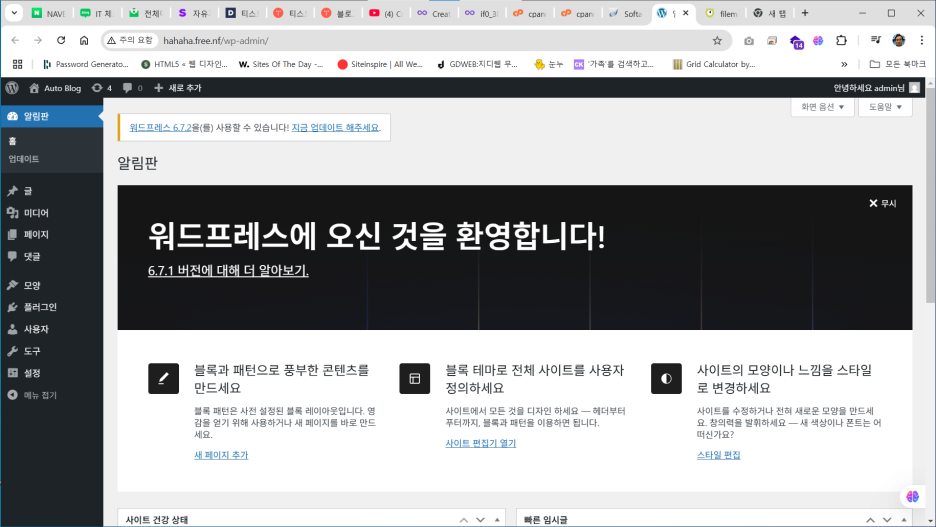Collapse 사이트 건강 상태 widget
This screenshot has width=936, height=527.
[x=497, y=520]
